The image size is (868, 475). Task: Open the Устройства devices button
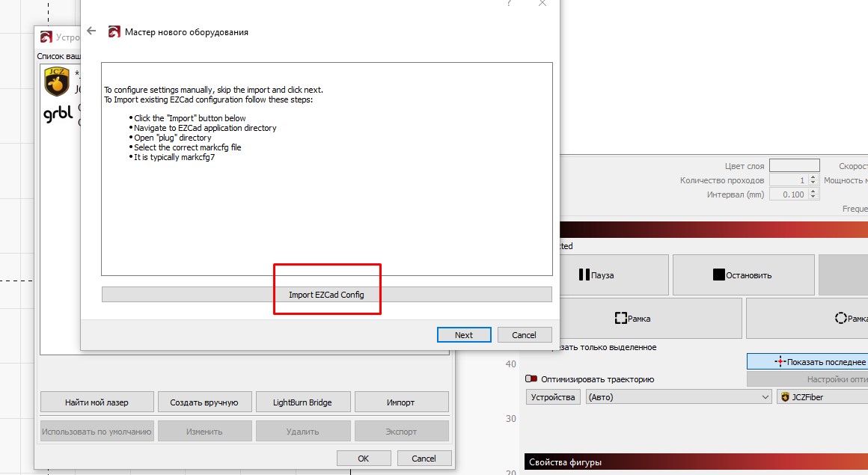(x=553, y=397)
